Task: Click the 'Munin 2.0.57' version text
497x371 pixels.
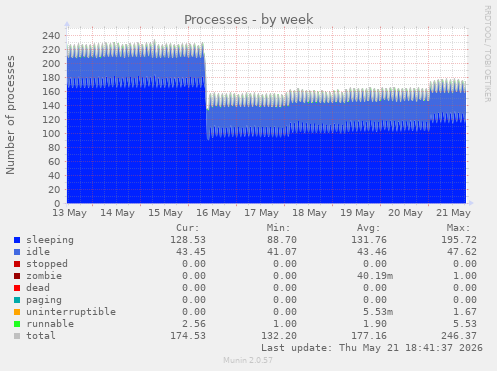Action: click(248, 360)
